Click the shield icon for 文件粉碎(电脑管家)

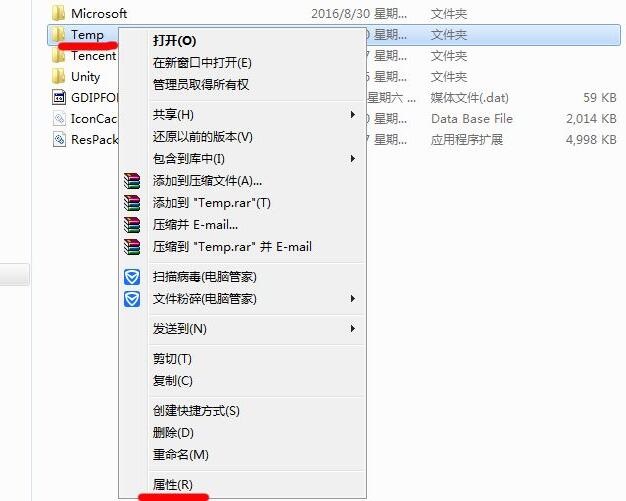(x=132, y=299)
